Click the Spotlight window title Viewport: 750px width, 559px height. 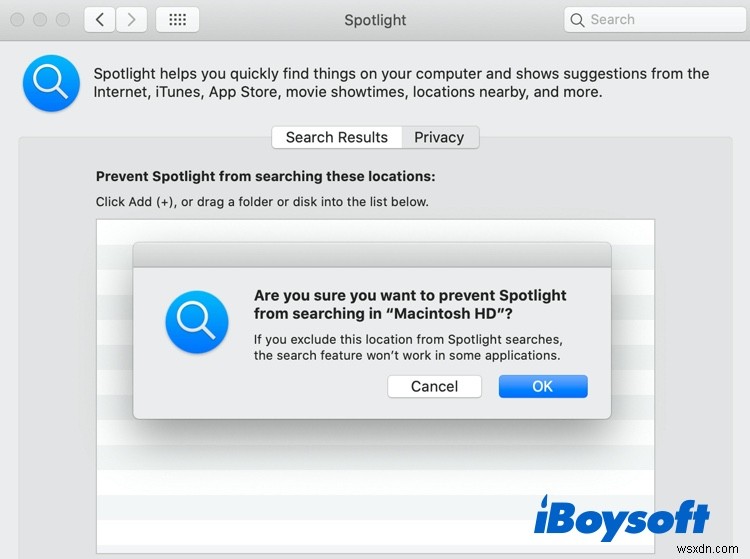click(x=375, y=20)
